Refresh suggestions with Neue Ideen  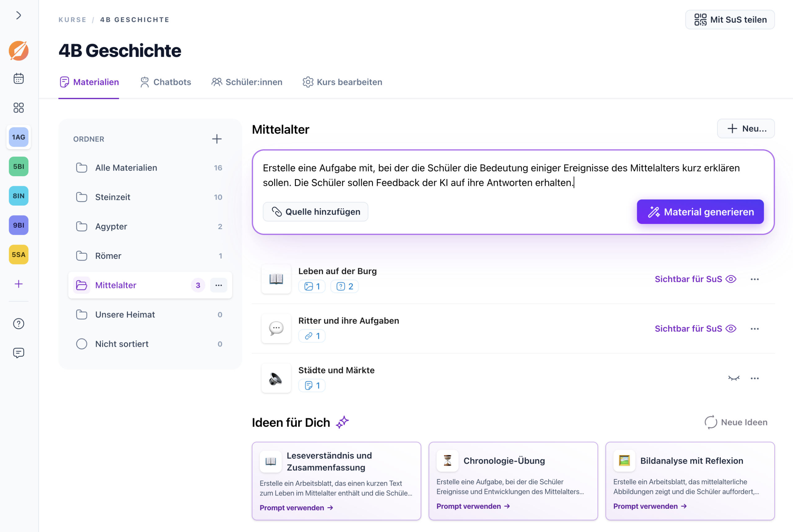coord(736,422)
